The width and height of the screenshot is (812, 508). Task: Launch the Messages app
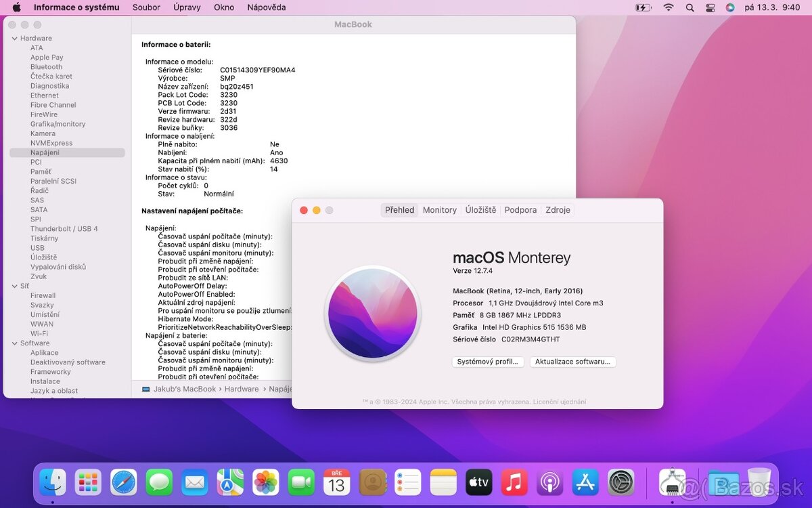[160, 482]
